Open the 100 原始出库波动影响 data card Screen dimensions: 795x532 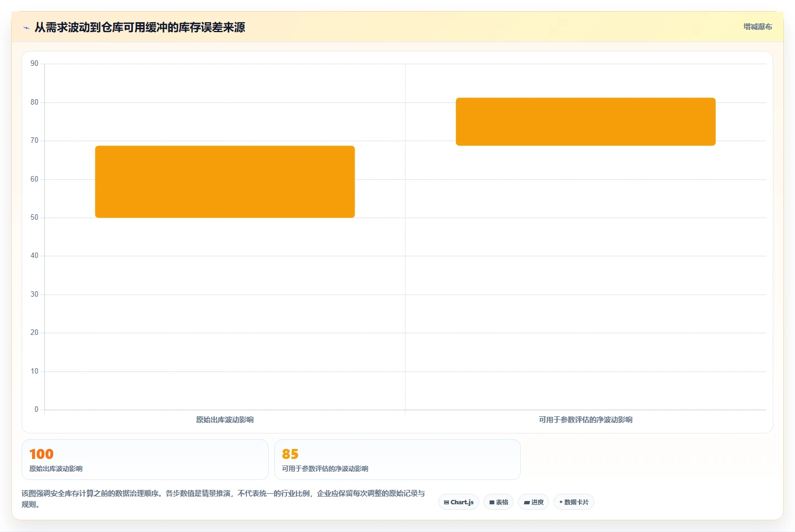[145, 459]
